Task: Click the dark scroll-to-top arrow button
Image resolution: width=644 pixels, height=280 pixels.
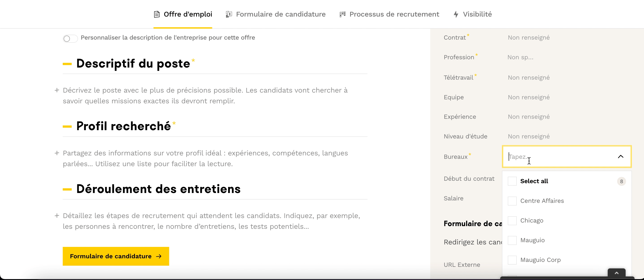Action: coord(616,273)
